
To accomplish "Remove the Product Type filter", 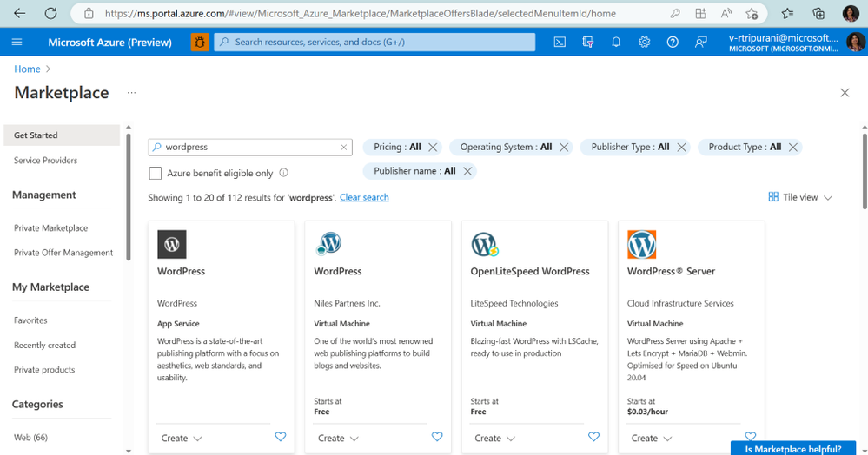I will (x=793, y=148).
